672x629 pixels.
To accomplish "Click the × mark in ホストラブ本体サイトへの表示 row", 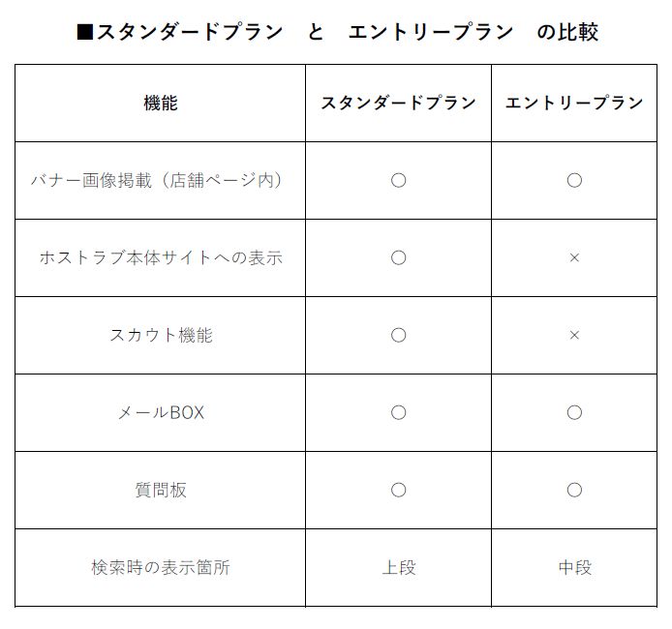I will point(574,257).
